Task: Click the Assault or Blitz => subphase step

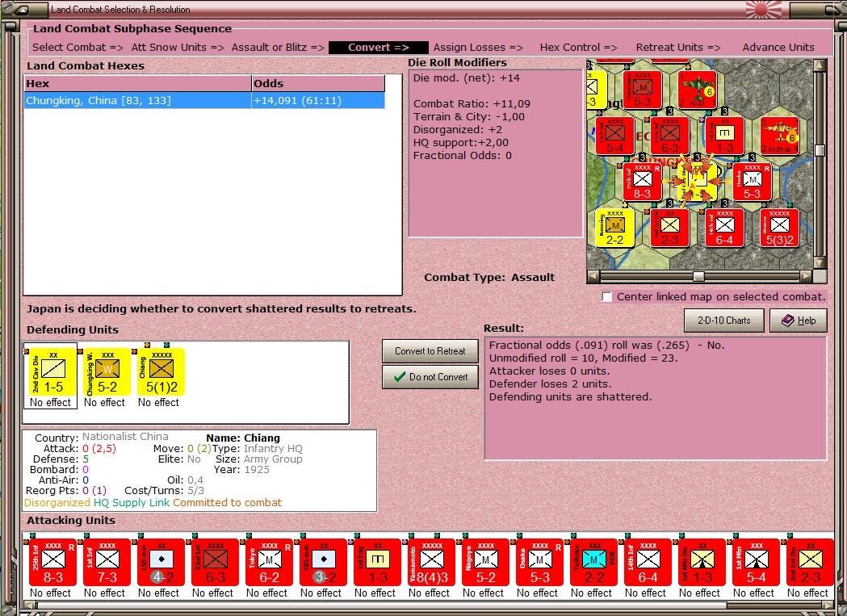Action: coord(278,48)
